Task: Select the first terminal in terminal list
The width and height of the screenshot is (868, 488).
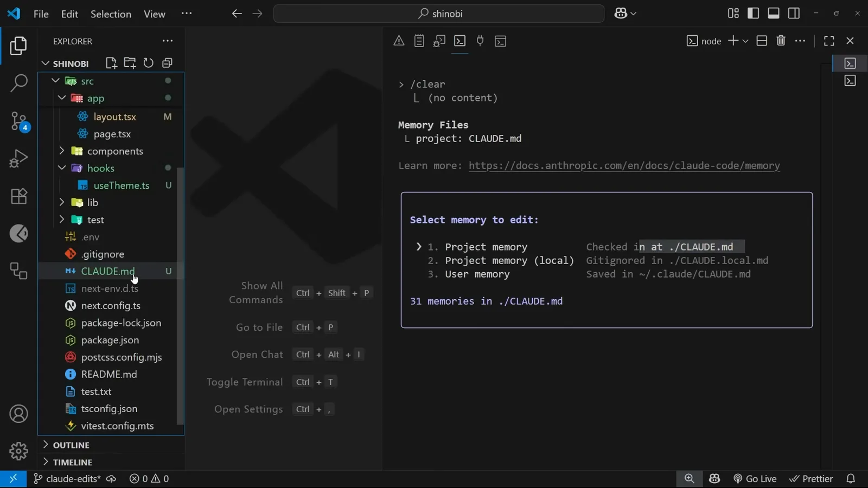Action: point(850,63)
